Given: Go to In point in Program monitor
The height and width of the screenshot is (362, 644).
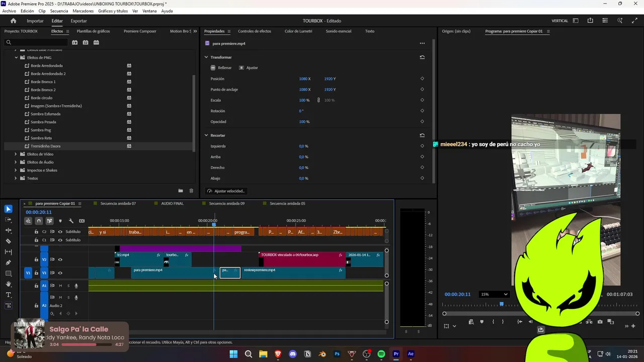Looking at the screenshot, I should coord(520,322).
